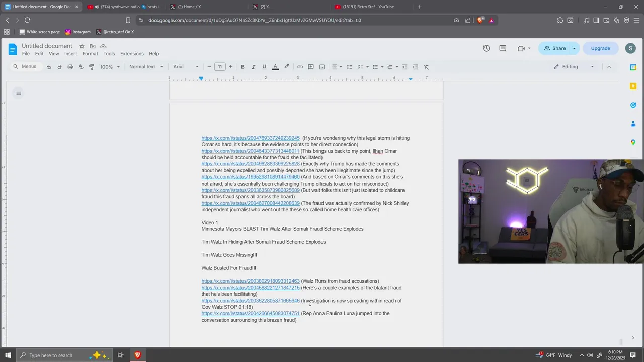
Task: Toggle underline formatting
Action: 264,67
